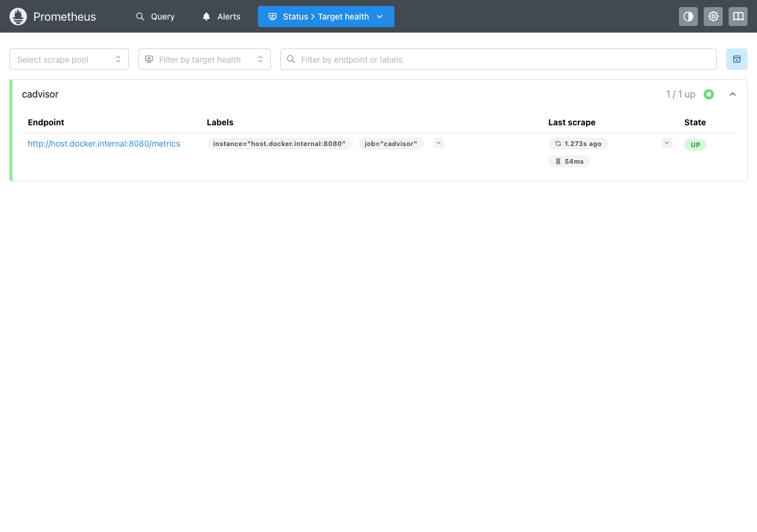Focus the Filter by endpoint or labels field
The image size is (757, 532).
[499, 59]
